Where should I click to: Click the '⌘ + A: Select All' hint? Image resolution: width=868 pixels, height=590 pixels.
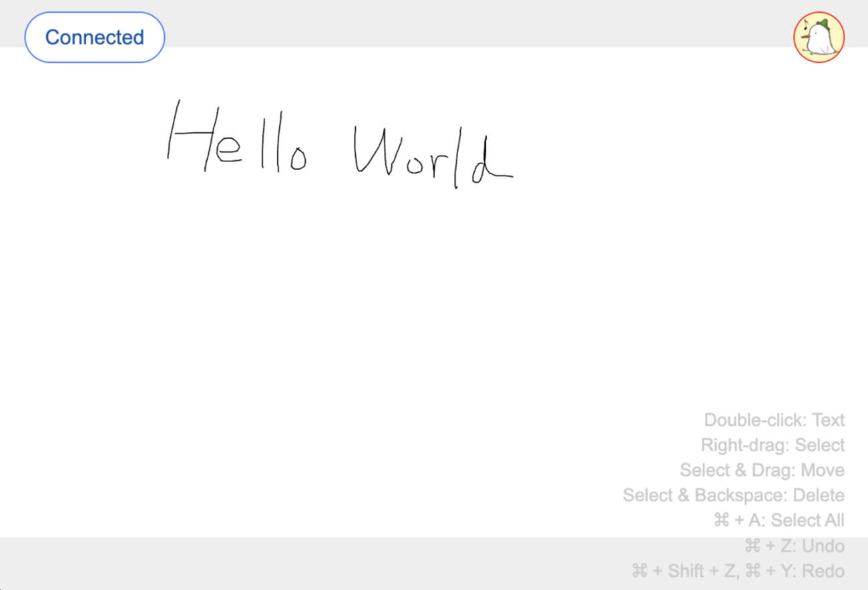click(x=779, y=521)
